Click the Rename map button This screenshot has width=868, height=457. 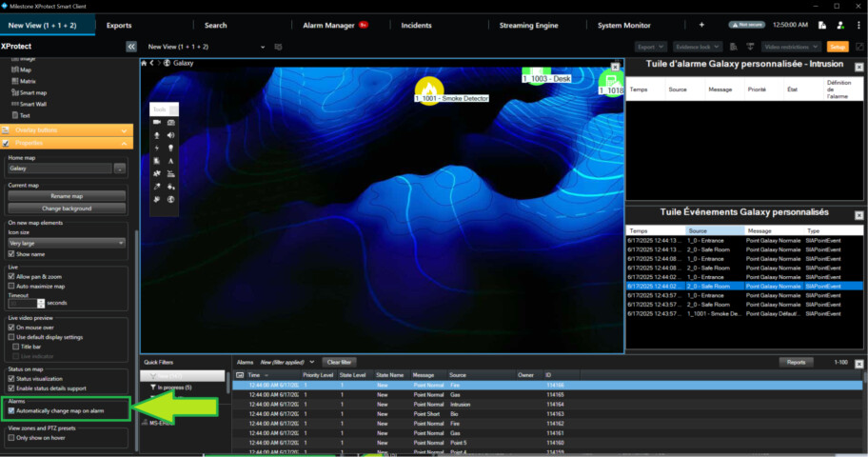click(x=67, y=196)
